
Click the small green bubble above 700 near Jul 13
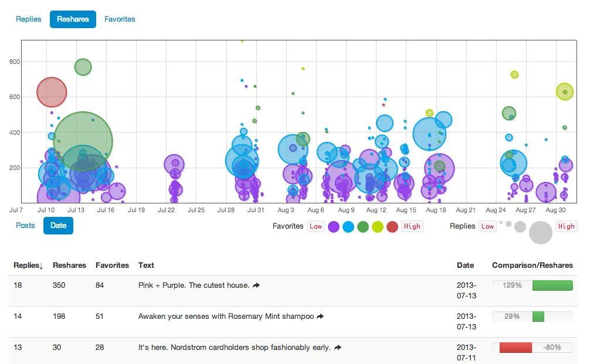(x=83, y=67)
